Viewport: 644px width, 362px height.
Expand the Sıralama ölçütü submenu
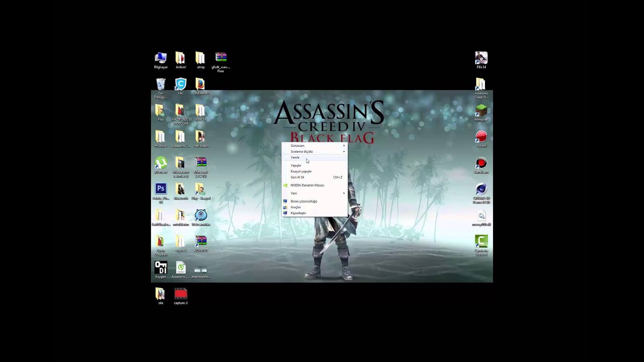point(315,151)
